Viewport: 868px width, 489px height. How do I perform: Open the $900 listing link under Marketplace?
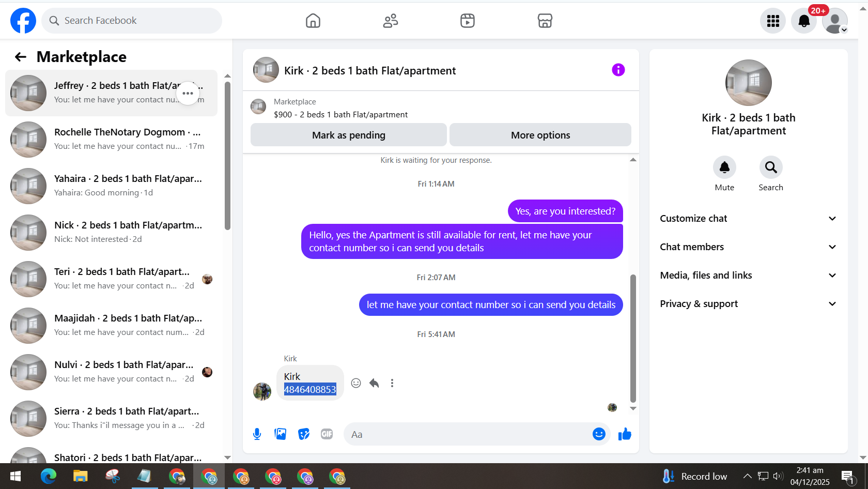pos(340,115)
